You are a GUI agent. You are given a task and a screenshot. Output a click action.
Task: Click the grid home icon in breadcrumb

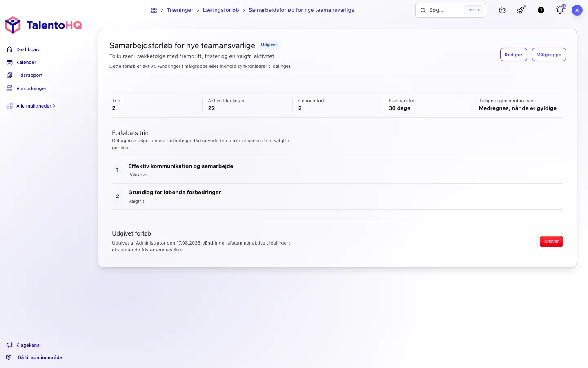pyautogui.click(x=154, y=10)
